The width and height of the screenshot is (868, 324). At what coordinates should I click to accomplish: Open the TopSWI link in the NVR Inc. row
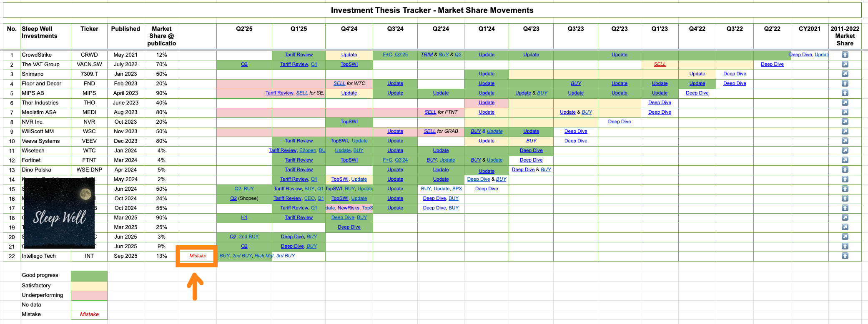point(349,122)
